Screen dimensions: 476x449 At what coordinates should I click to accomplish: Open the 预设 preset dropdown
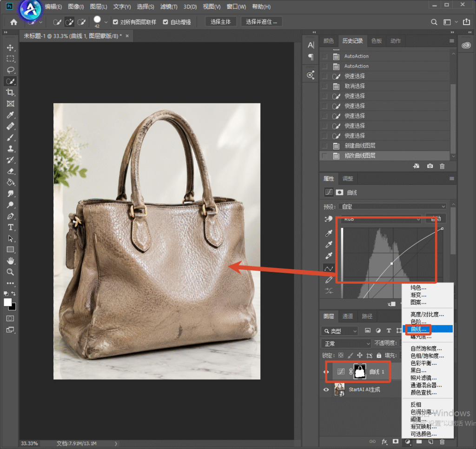[393, 207]
